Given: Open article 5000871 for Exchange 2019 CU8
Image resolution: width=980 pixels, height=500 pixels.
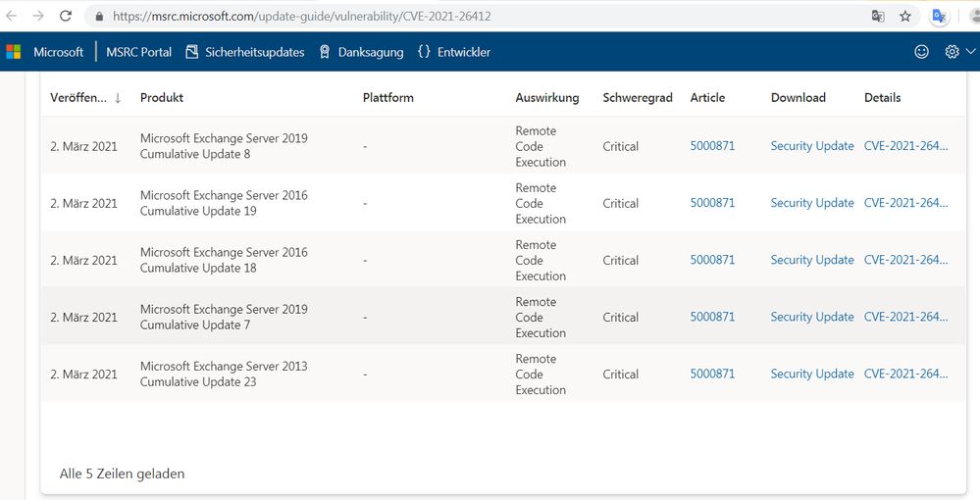Looking at the screenshot, I should pos(712,146).
